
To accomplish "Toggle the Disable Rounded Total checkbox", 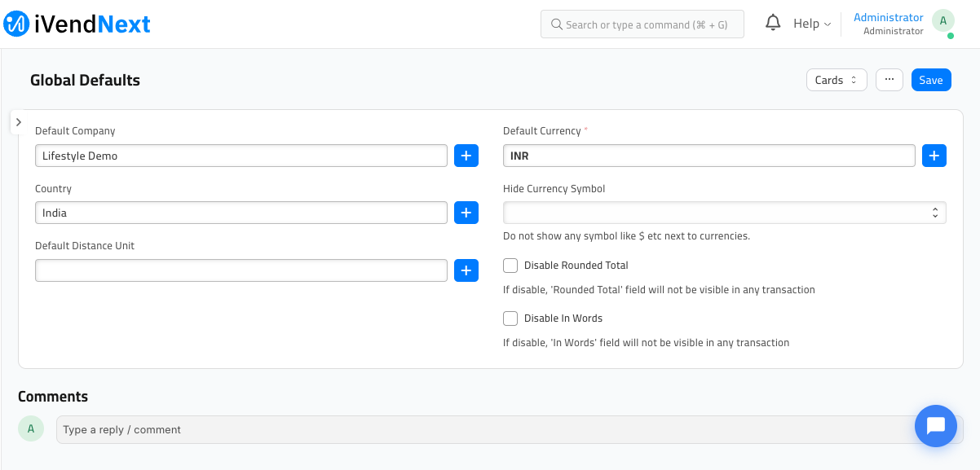I will [x=510, y=266].
